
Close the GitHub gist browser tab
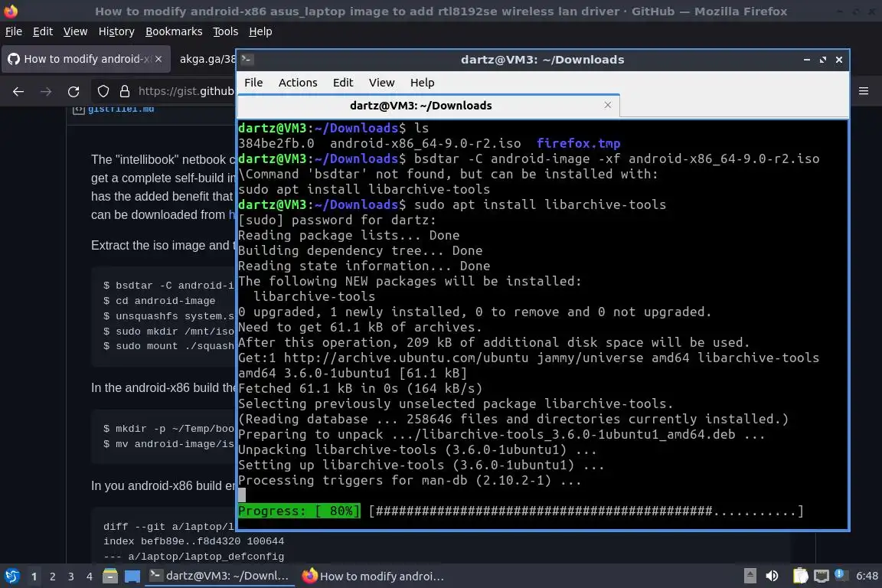pos(158,59)
